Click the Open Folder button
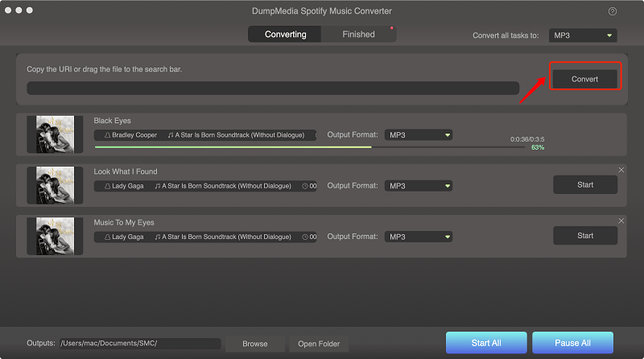This screenshot has height=359, width=644. (319, 344)
